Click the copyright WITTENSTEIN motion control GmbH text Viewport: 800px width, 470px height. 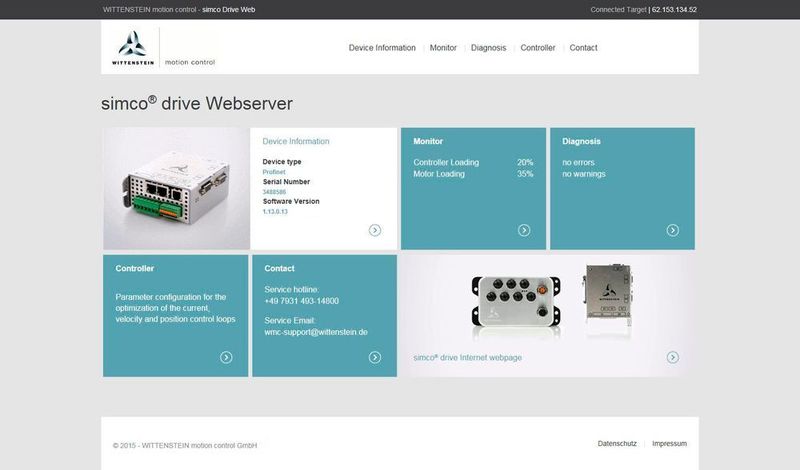pyautogui.click(x=185, y=446)
